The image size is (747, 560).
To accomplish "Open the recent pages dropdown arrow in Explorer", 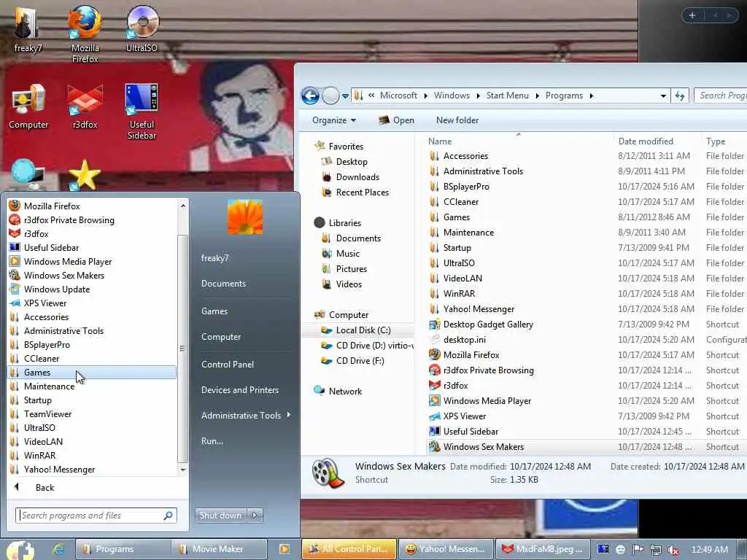I will pos(345,96).
